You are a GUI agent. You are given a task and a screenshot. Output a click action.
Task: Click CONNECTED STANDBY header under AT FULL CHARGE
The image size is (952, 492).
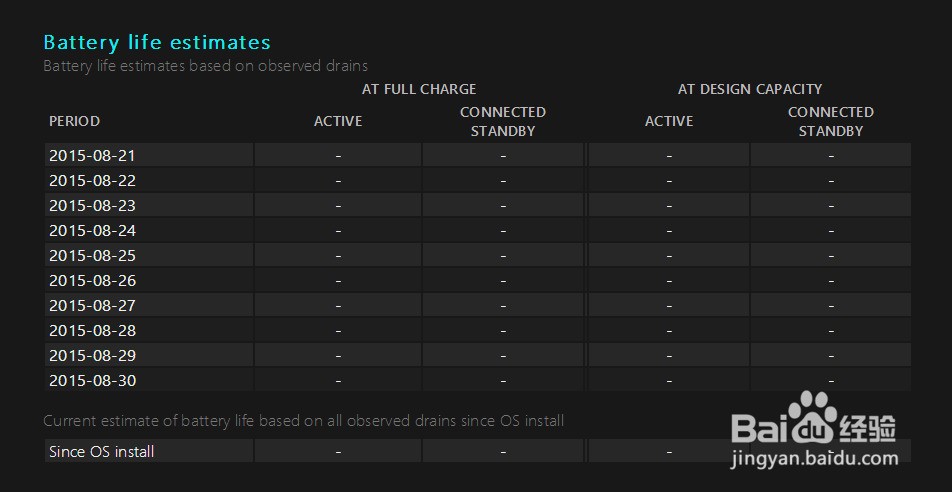[x=503, y=121]
